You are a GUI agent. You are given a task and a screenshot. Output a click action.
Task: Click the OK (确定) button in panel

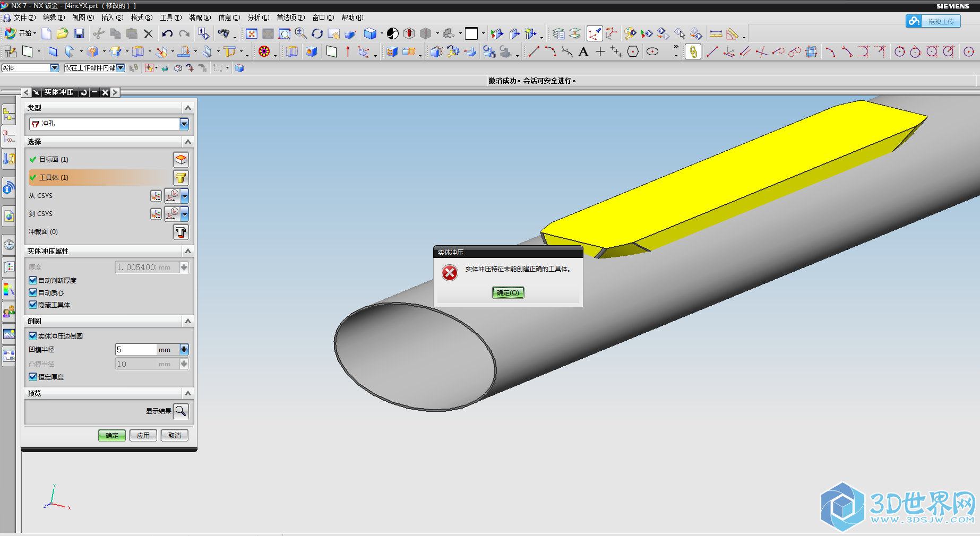[x=112, y=435]
